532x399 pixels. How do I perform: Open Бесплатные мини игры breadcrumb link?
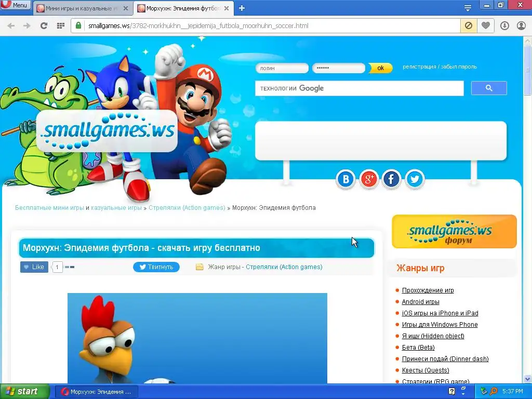tap(49, 208)
